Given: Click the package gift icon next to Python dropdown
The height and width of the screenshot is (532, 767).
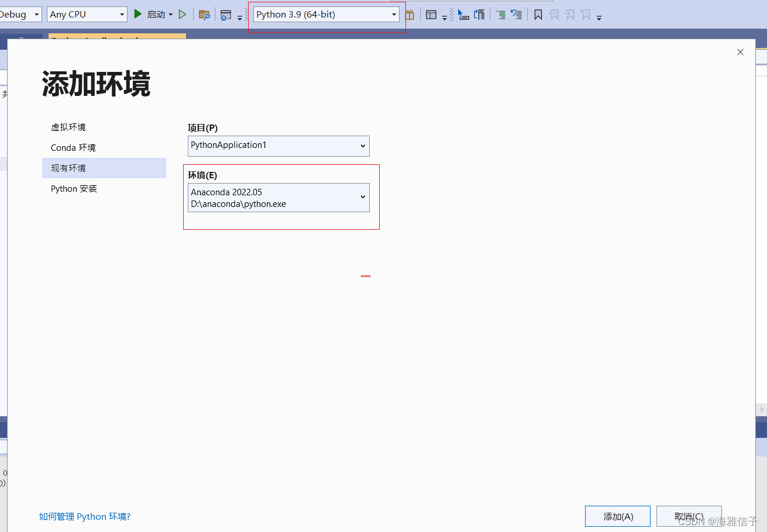Looking at the screenshot, I should (x=410, y=15).
